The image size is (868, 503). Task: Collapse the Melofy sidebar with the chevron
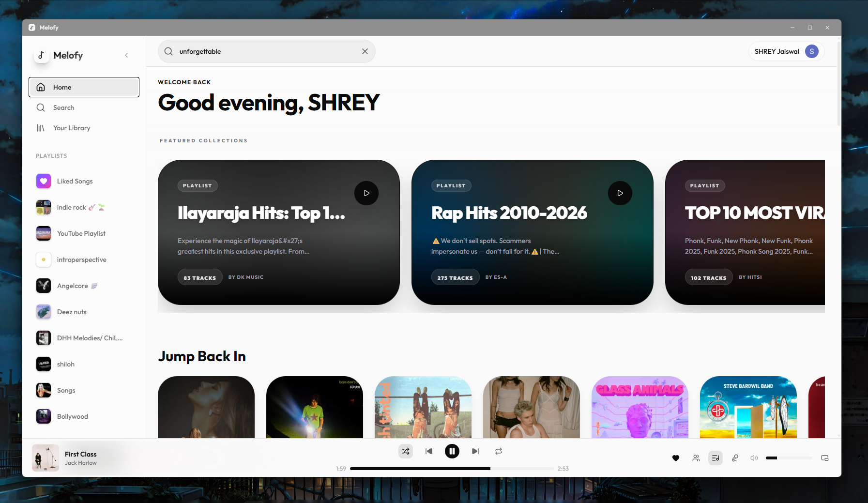click(x=126, y=55)
